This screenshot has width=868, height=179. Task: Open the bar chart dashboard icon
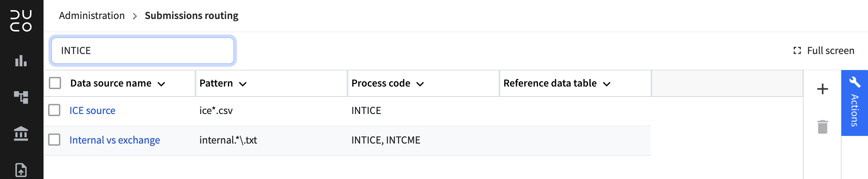pos(21,61)
